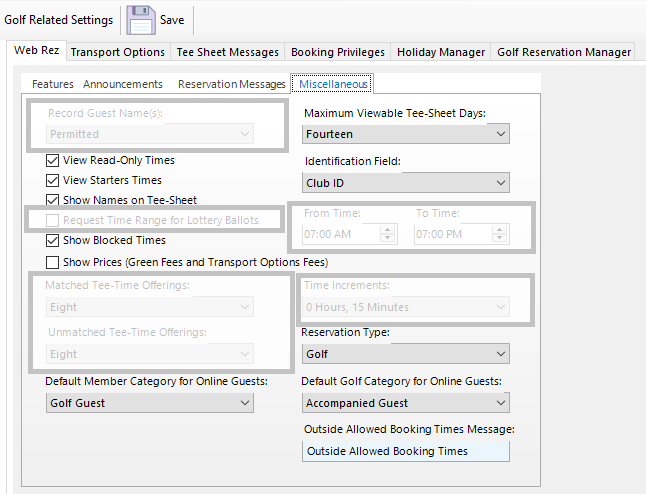Viewport: 646px width, 494px height.
Task: Open the Golf Reservation Manager tab
Action: (x=564, y=52)
